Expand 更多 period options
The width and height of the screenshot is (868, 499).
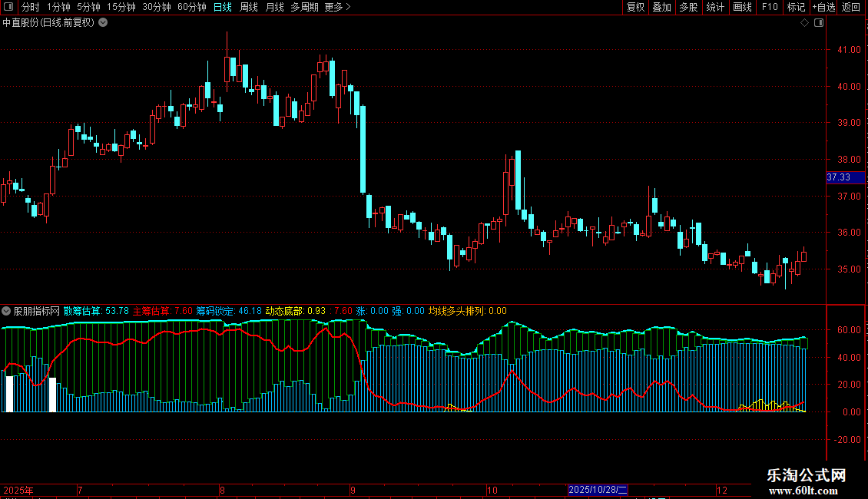pyautogui.click(x=337, y=7)
